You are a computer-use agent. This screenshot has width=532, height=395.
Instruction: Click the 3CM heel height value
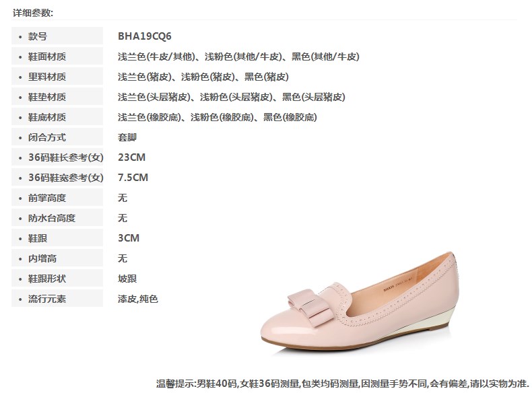tap(129, 238)
